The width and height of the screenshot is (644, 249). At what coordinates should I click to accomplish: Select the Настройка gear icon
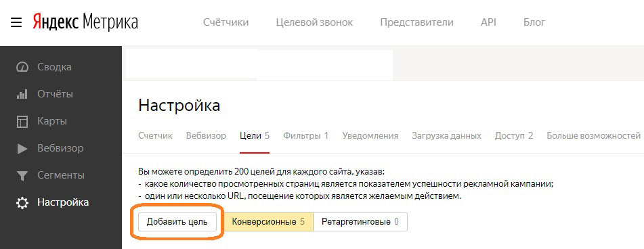point(22,202)
